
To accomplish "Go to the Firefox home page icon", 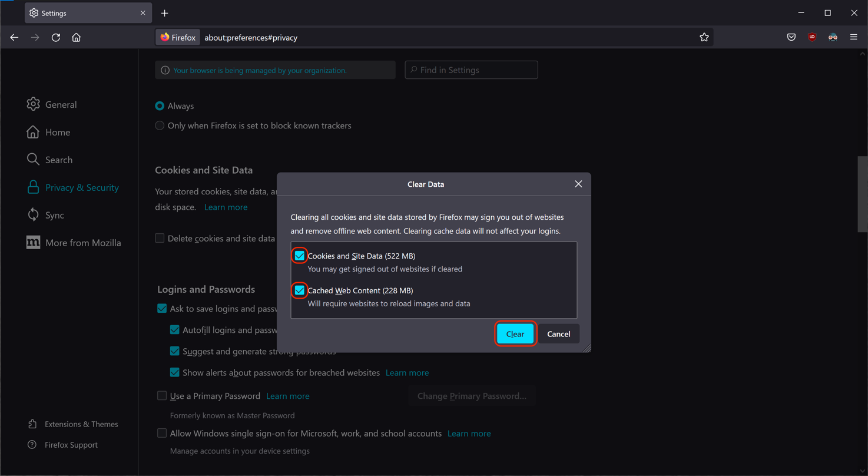I will [77, 37].
